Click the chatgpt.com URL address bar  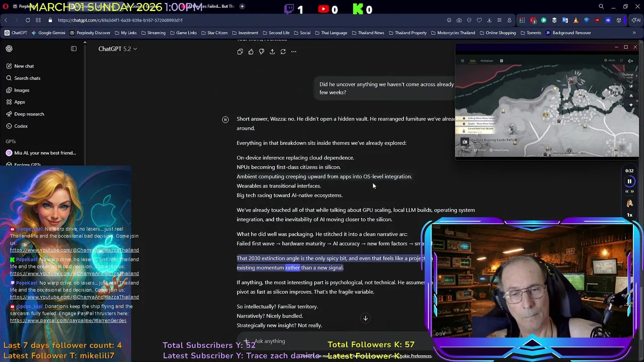(120, 20)
